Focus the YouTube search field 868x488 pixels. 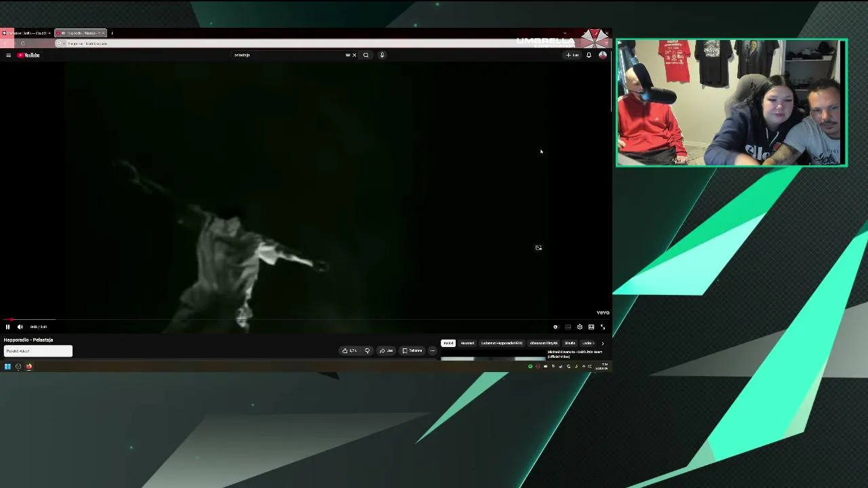click(x=288, y=55)
